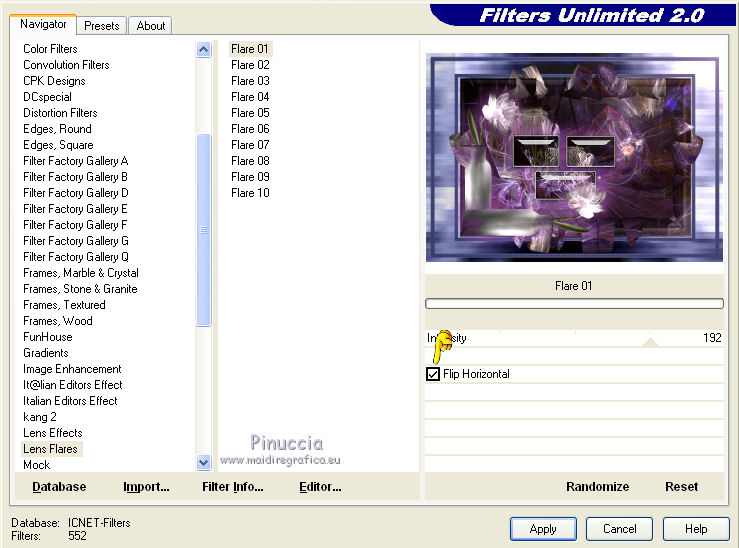Viewport: 739px width, 548px height.
Task: Reset the filter settings
Action: tap(681, 487)
